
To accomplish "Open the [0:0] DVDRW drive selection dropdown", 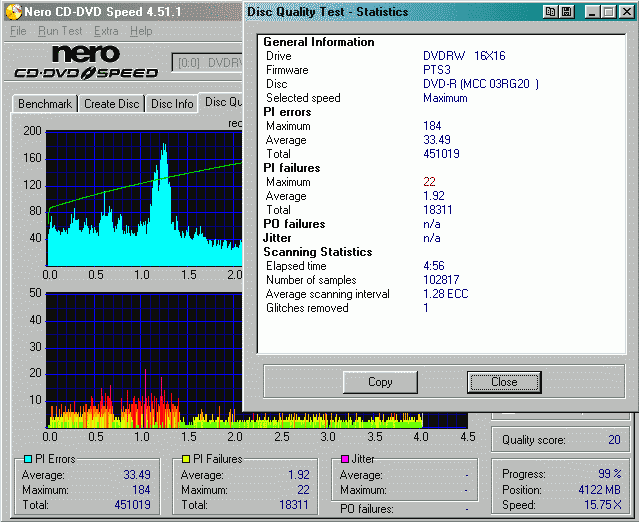I will [208, 63].
